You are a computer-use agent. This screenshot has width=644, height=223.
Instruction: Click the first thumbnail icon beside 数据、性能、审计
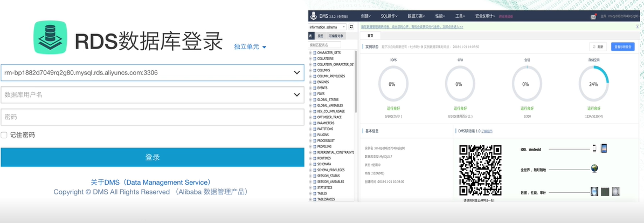click(x=594, y=191)
